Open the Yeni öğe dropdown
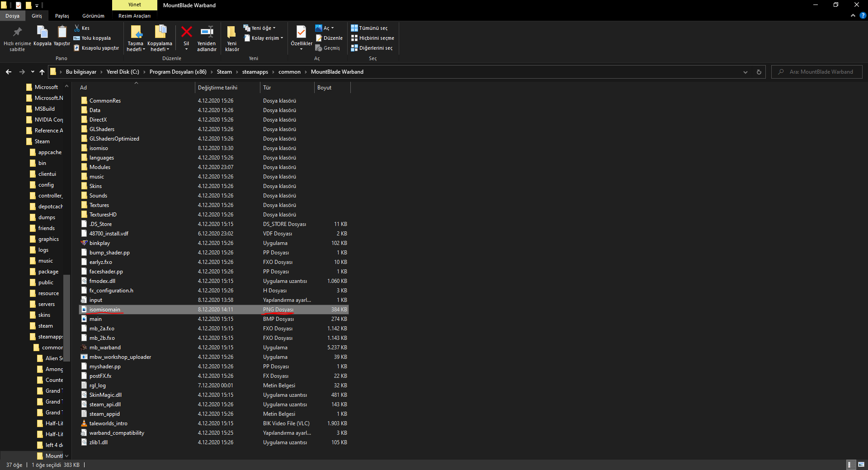 pos(259,28)
